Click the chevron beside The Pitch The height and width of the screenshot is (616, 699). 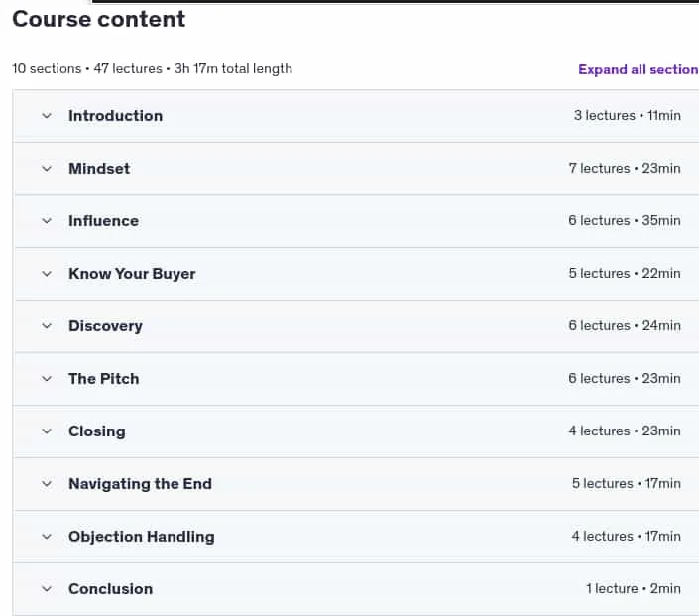[47, 379]
